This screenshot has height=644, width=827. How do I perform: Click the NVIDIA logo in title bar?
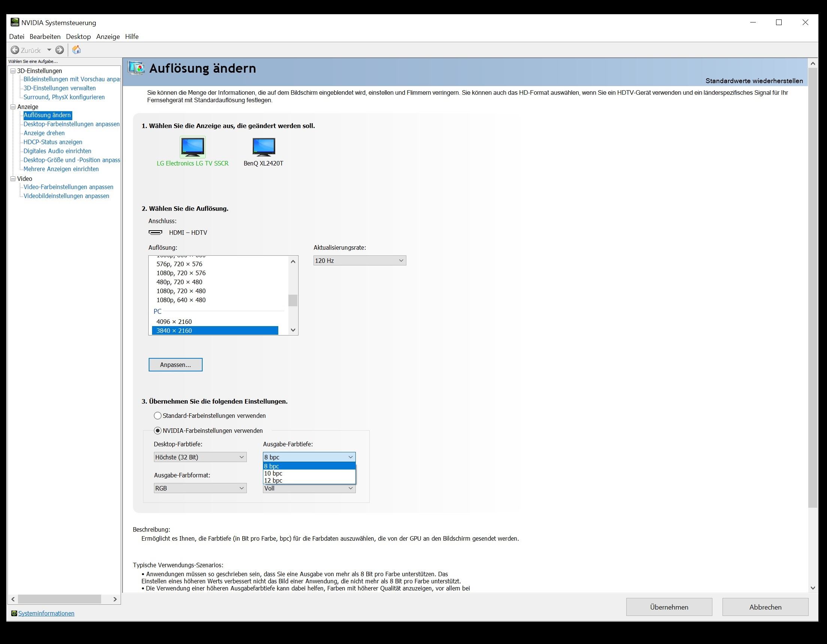click(x=15, y=22)
